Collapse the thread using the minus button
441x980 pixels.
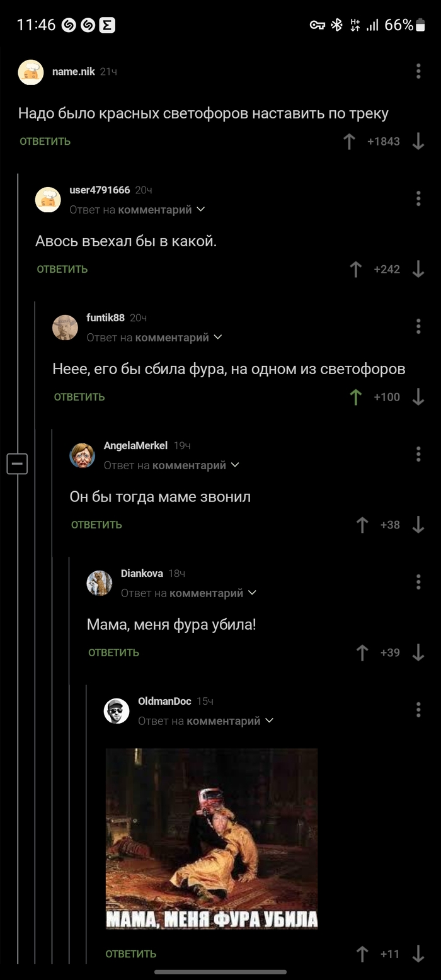tap(17, 464)
